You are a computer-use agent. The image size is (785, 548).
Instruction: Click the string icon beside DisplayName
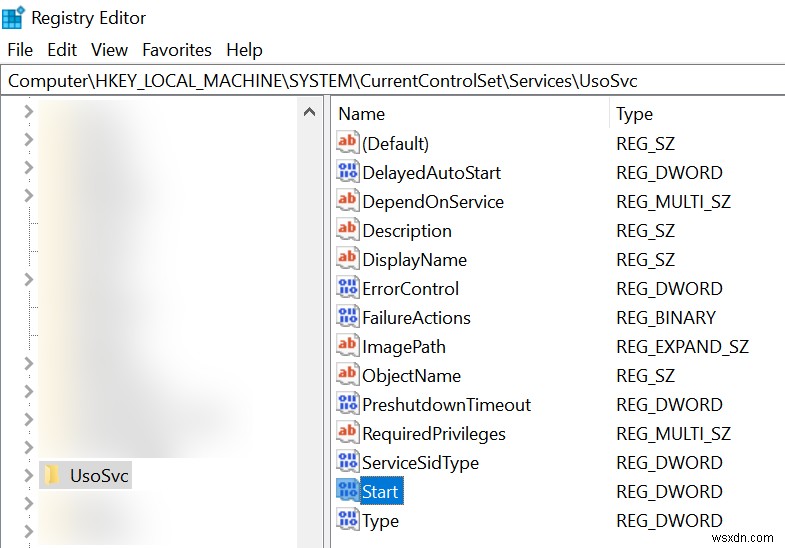point(347,259)
